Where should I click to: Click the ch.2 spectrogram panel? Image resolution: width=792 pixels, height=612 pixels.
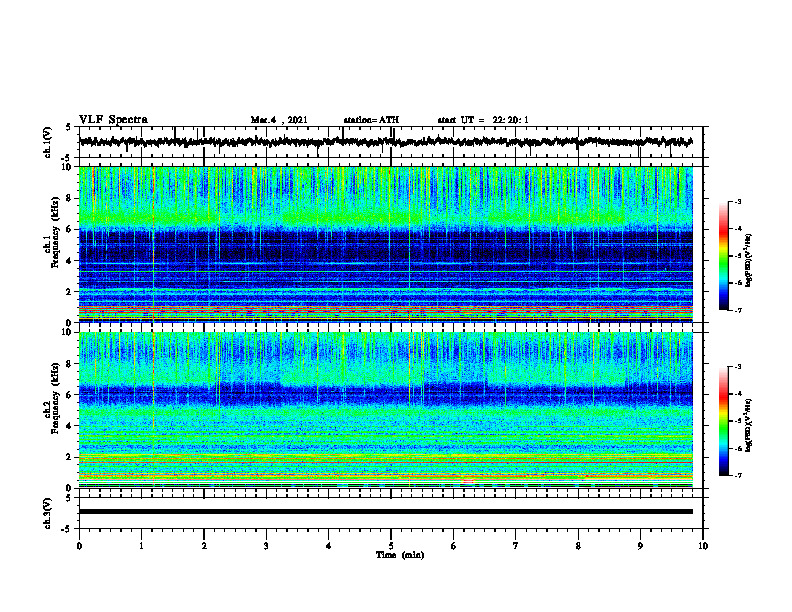coord(386,410)
